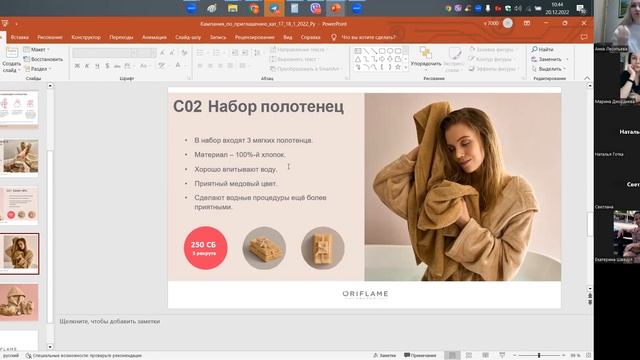The image size is (640, 360).
Task: Toggle bold (Ж) formatting
Action: [x=77, y=66]
